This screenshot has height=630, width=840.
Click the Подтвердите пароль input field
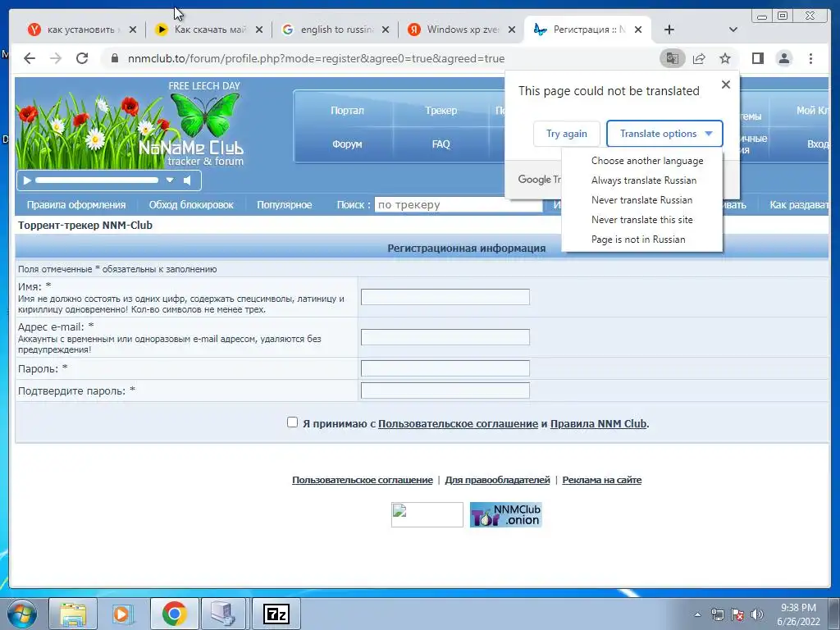point(445,390)
